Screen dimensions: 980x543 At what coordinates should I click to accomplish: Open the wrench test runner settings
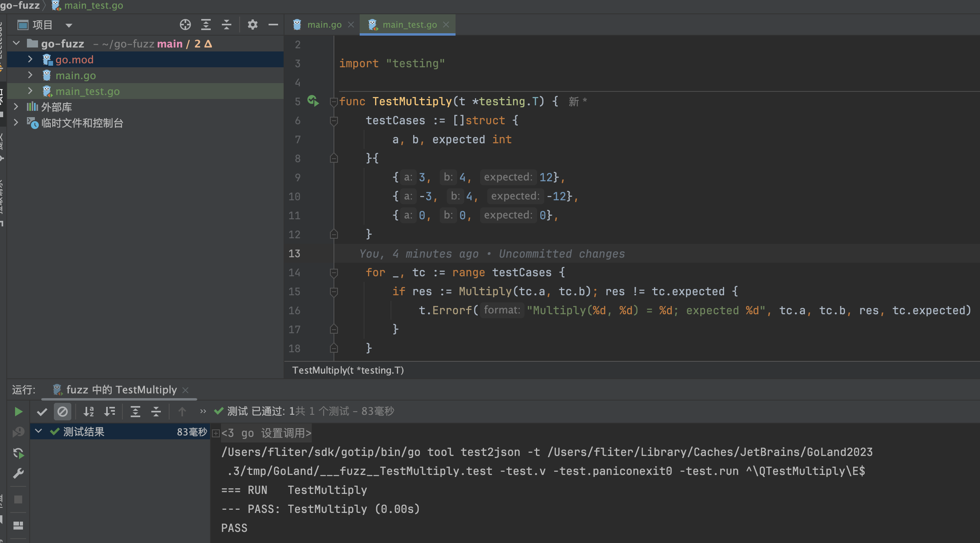tap(18, 473)
